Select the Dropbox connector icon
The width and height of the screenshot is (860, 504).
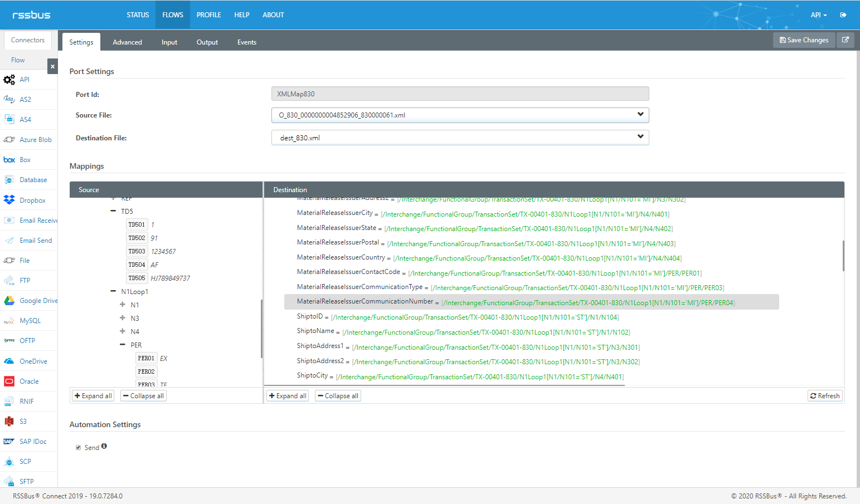click(9, 200)
